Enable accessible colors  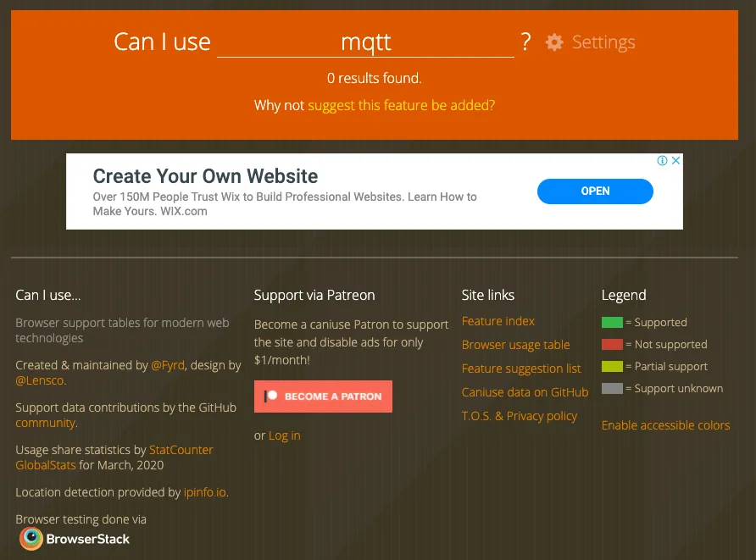tap(665, 425)
